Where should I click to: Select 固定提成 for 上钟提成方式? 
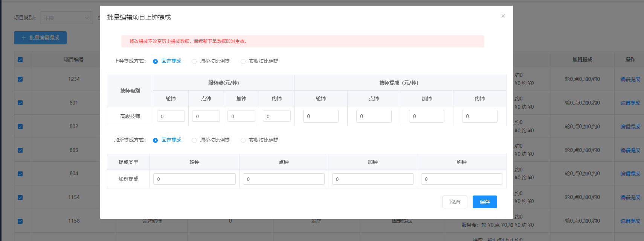(x=167, y=61)
